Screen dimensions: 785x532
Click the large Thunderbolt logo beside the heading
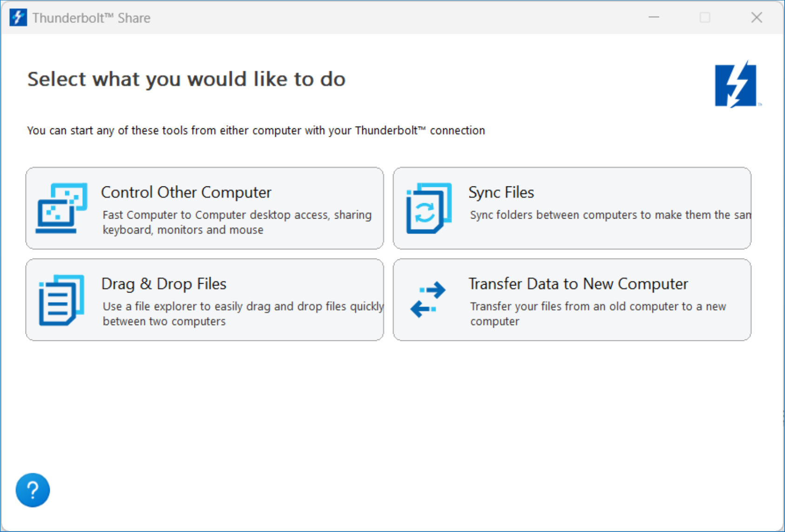click(x=737, y=84)
